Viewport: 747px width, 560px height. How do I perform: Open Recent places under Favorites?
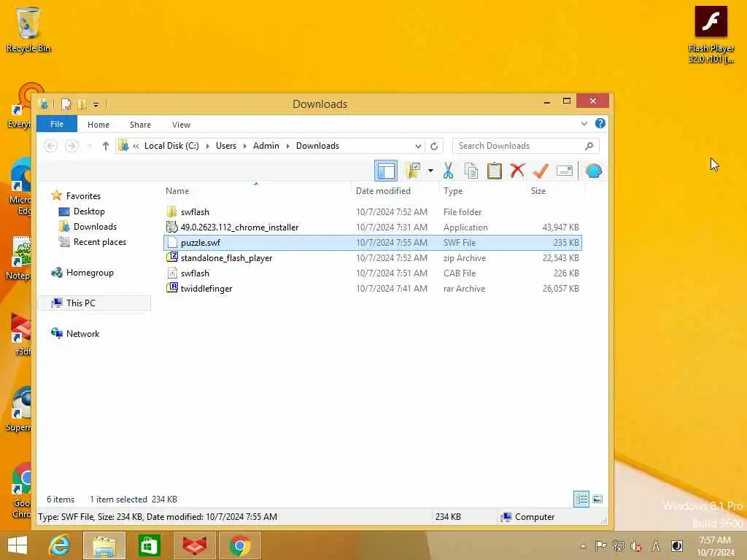click(99, 241)
